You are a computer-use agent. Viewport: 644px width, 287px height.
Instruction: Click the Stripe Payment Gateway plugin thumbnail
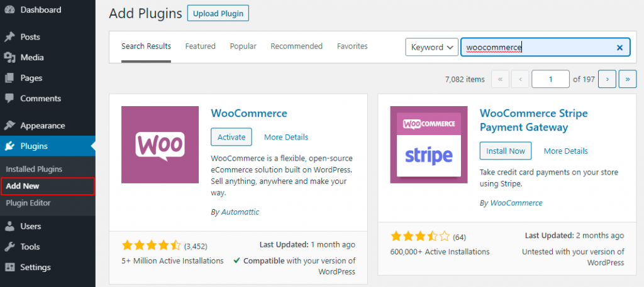pos(429,144)
